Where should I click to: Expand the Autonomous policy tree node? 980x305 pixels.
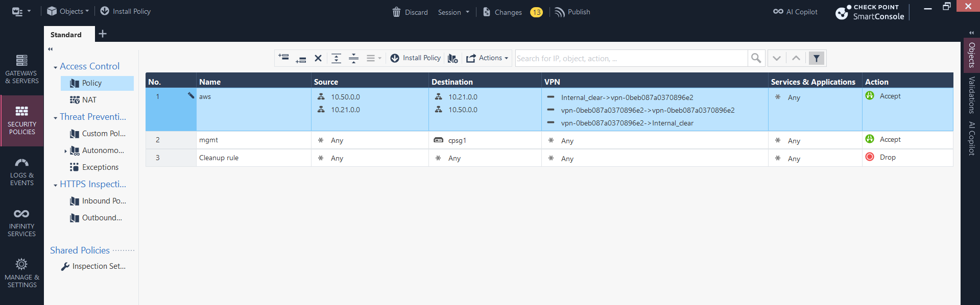[65, 151]
